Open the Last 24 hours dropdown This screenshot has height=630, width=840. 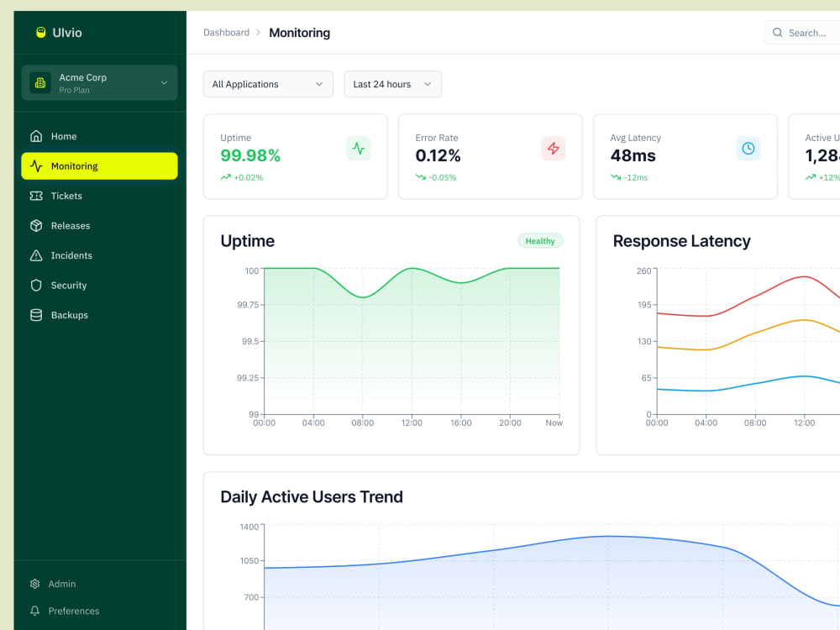[x=392, y=84]
